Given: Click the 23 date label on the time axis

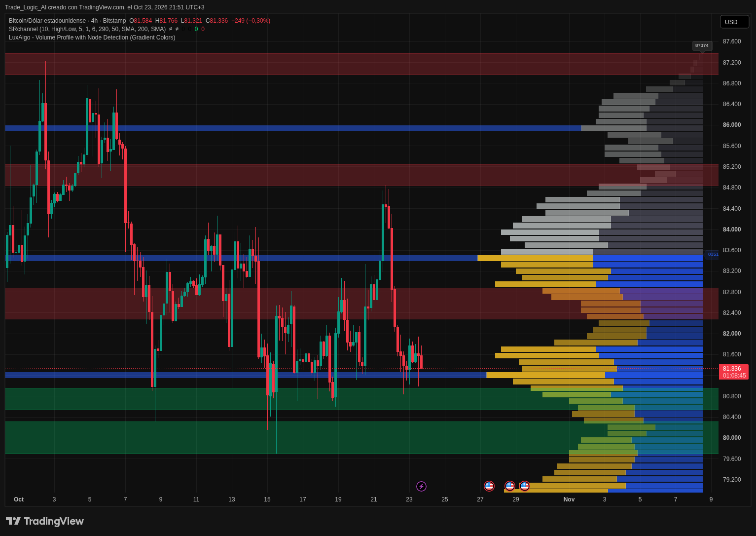Looking at the screenshot, I should click(409, 499).
